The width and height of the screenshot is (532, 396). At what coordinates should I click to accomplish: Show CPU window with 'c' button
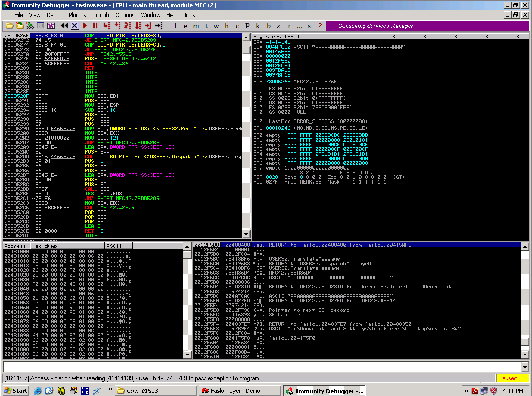[237, 26]
